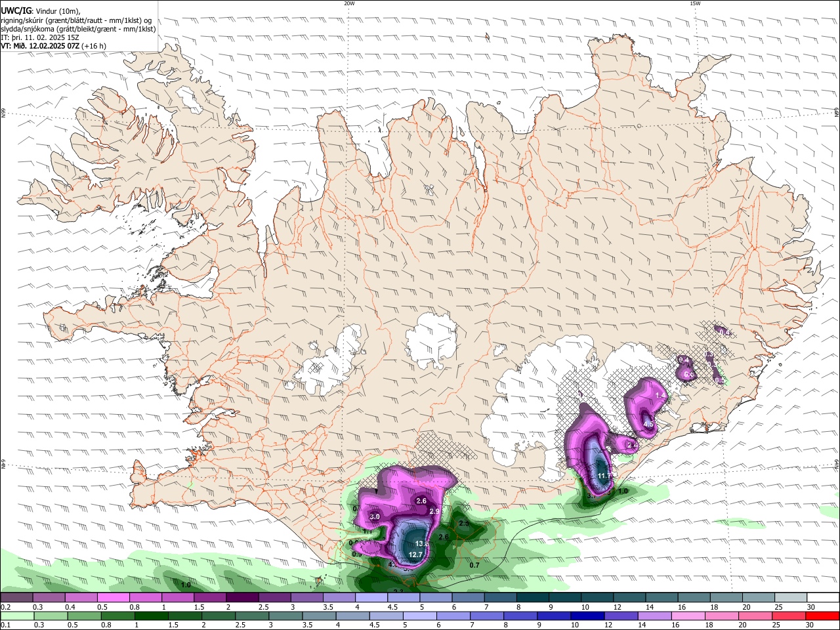Click the 12.7 precipitation value on the map
The height and width of the screenshot is (630, 840).
[x=415, y=555]
